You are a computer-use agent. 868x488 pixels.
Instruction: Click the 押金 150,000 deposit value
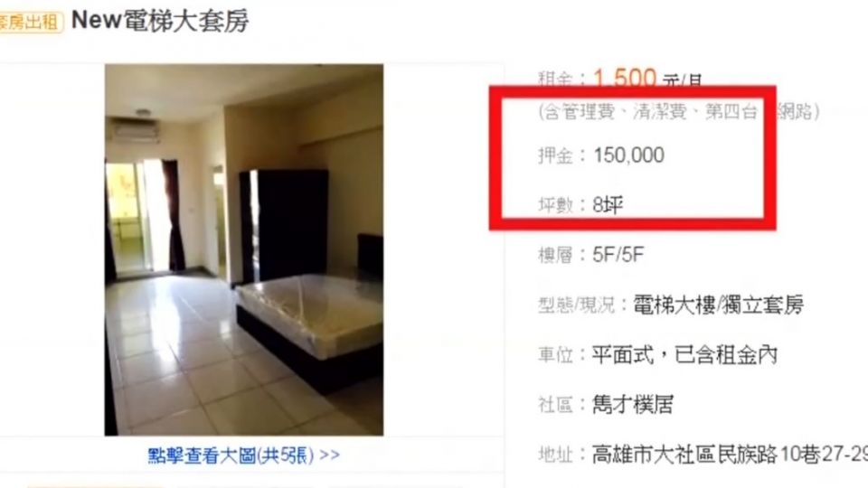629,155
